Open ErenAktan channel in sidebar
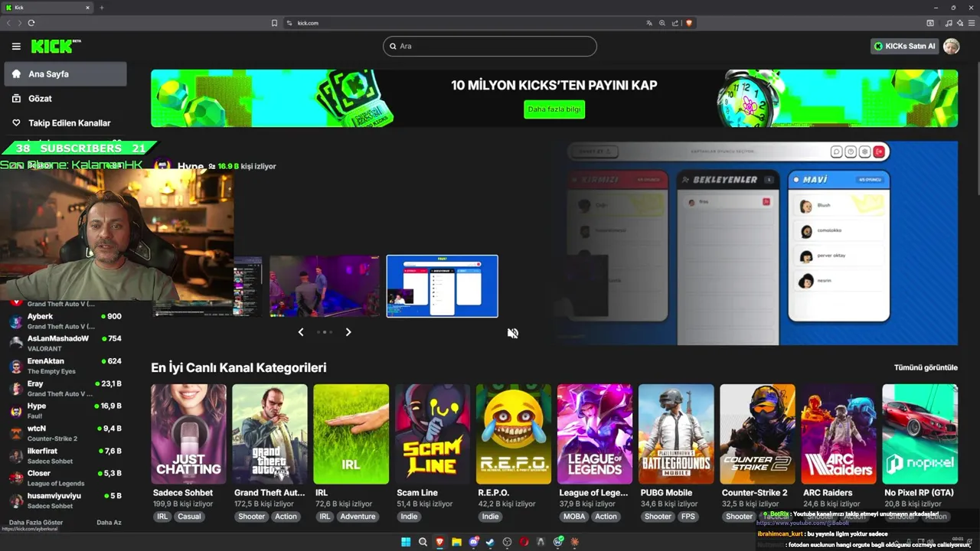The image size is (980, 551). click(x=66, y=366)
